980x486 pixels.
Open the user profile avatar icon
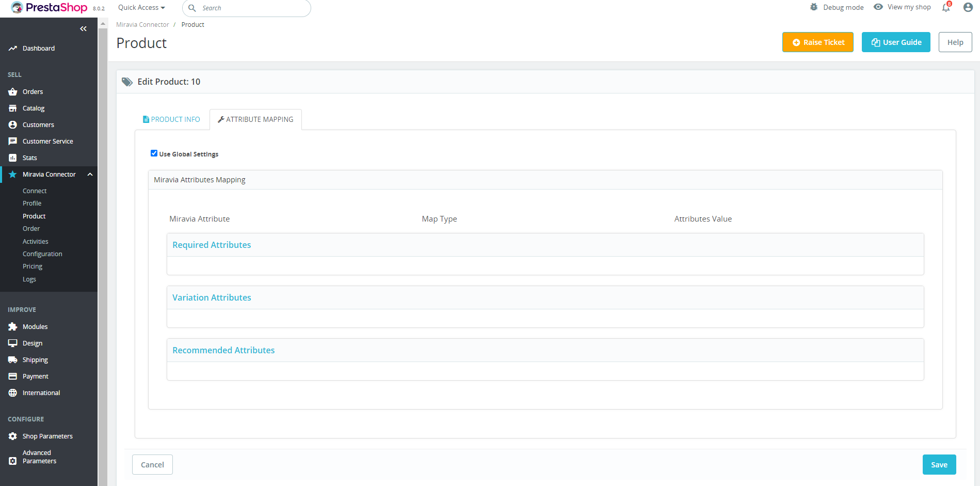968,7
